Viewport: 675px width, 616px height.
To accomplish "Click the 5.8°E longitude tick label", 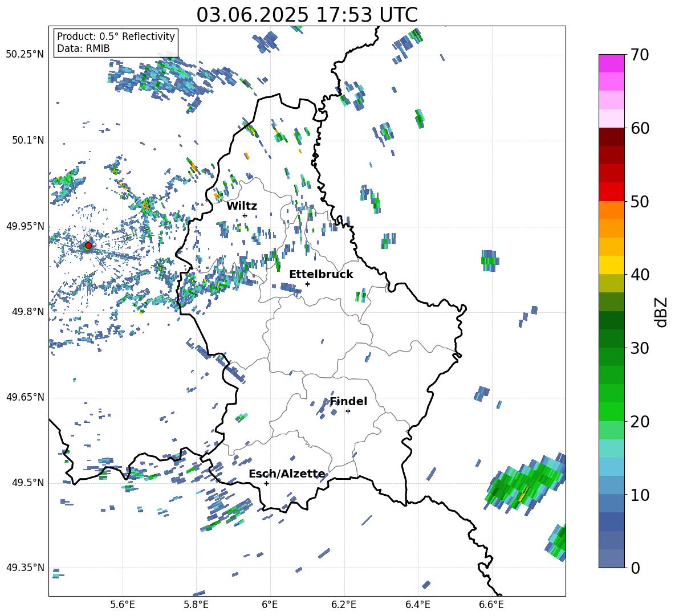I will point(196,605).
